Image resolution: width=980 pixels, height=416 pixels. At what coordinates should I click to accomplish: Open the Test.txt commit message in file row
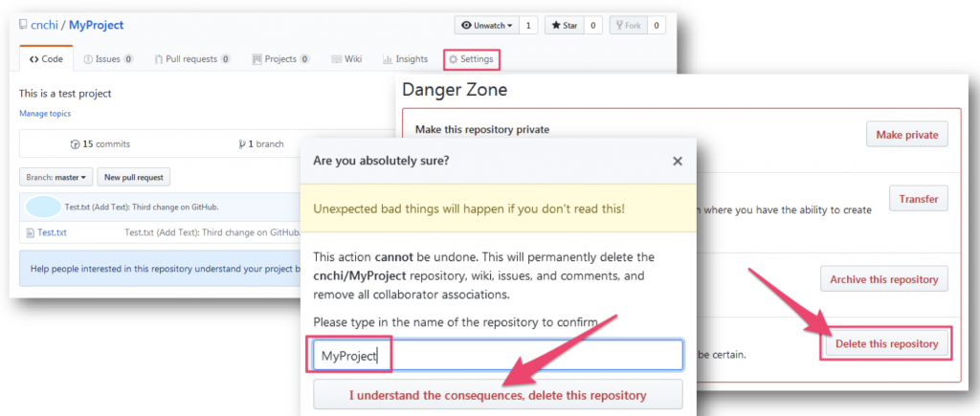coord(212,233)
